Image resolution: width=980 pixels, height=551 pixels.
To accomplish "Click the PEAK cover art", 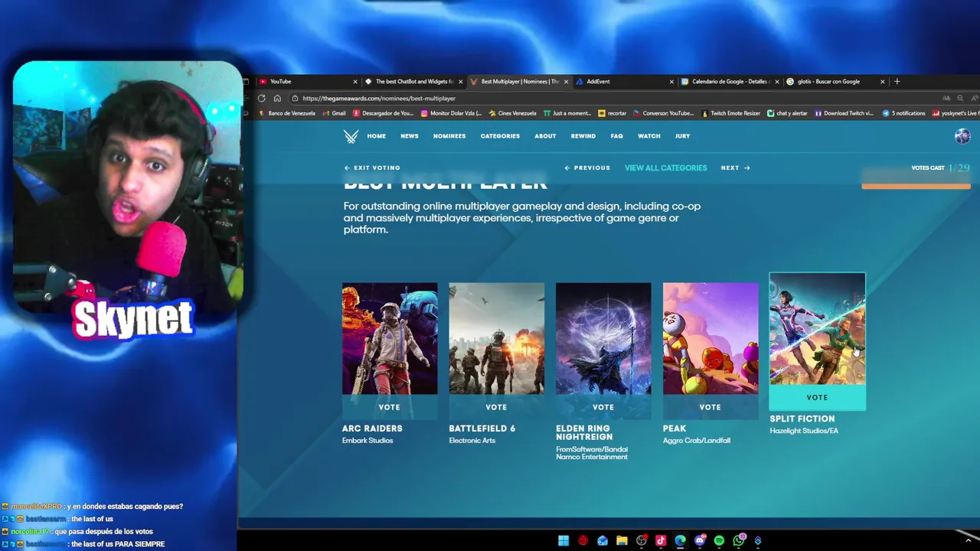I will click(710, 339).
